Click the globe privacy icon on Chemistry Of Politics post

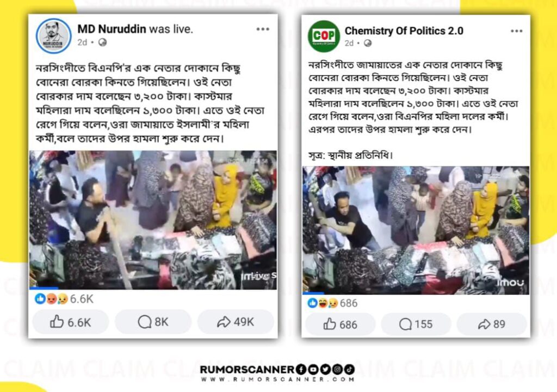click(x=368, y=43)
